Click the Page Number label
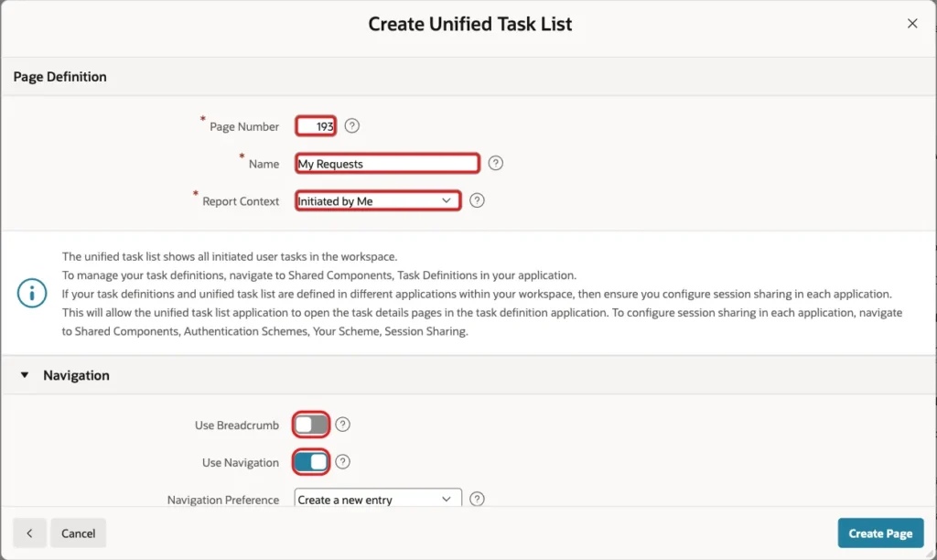The height and width of the screenshot is (560, 937). tap(243, 126)
